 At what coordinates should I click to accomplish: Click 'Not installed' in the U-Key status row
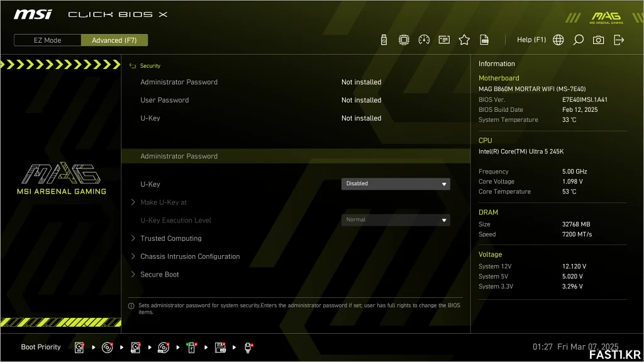[x=361, y=118]
